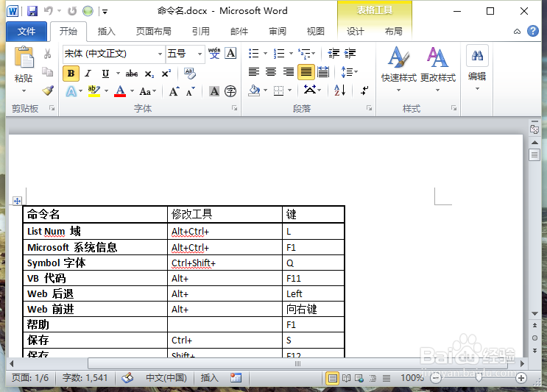Screen dimensions: 547x392
Task: Toggle distributed alignment
Action: (x=323, y=72)
